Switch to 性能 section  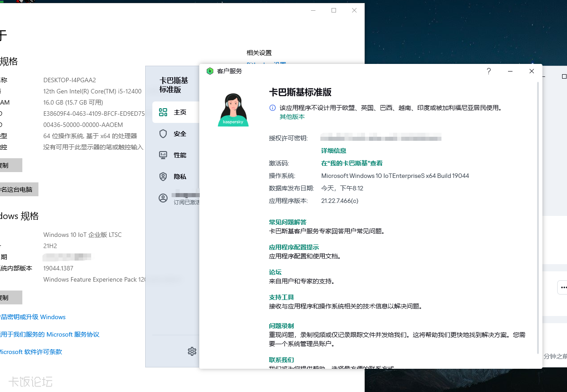[x=180, y=155]
